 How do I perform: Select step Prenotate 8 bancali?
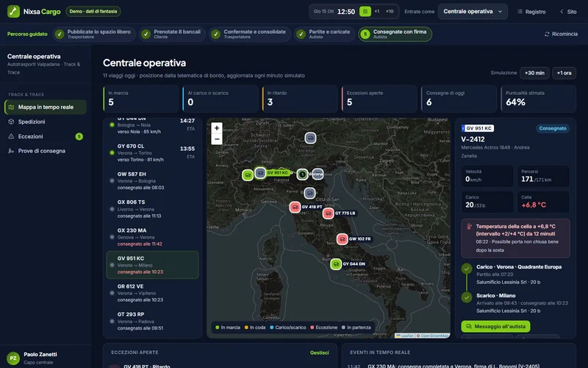tap(172, 34)
